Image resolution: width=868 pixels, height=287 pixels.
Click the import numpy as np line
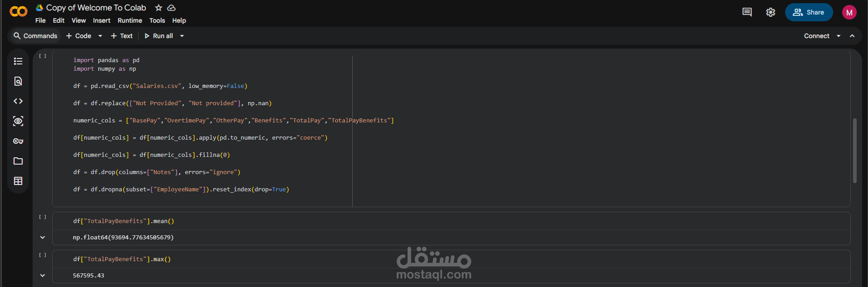[x=105, y=69]
